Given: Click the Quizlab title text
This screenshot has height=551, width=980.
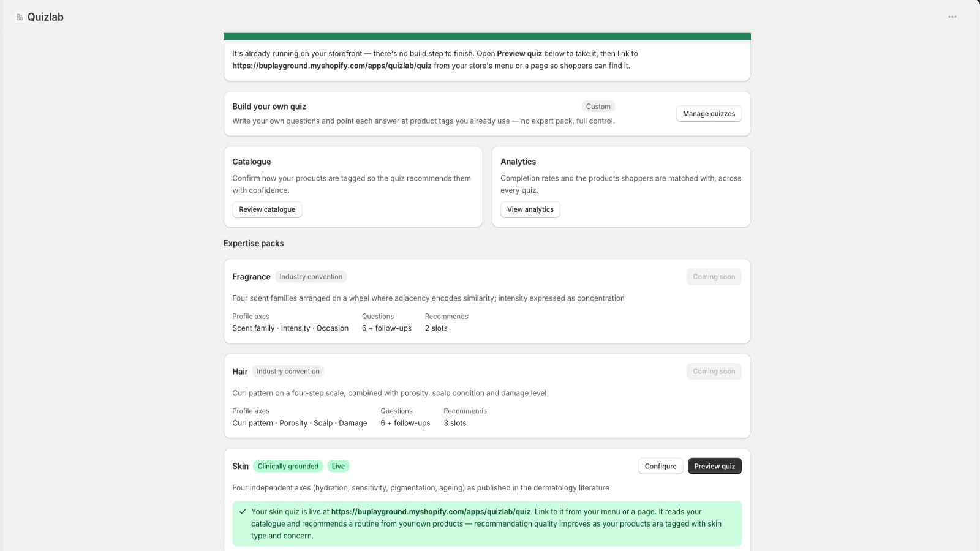Looking at the screenshot, I should tap(45, 17).
